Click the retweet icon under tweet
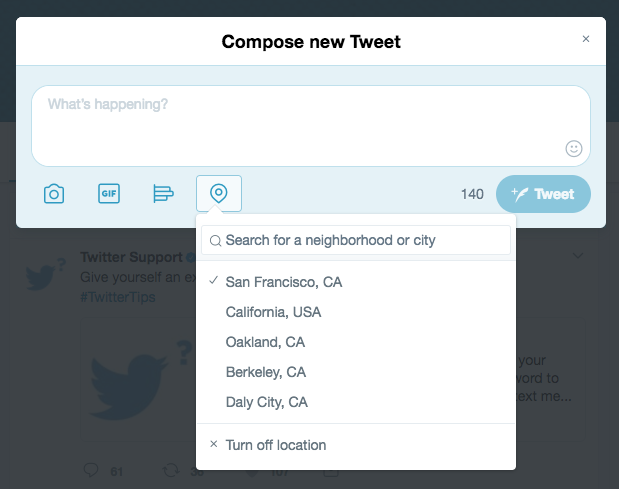The width and height of the screenshot is (619, 489). [171, 470]
